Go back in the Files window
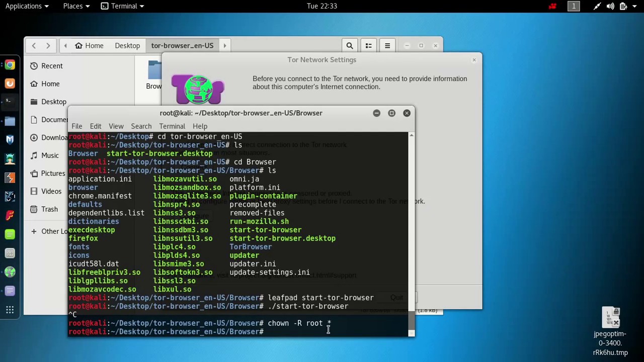 tap(34, 46)
